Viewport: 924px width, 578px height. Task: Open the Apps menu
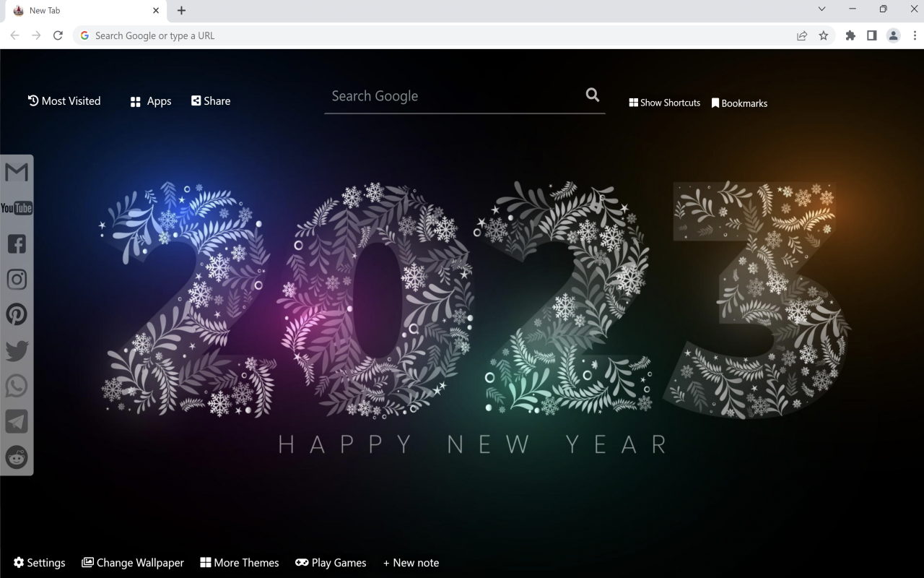151,101
